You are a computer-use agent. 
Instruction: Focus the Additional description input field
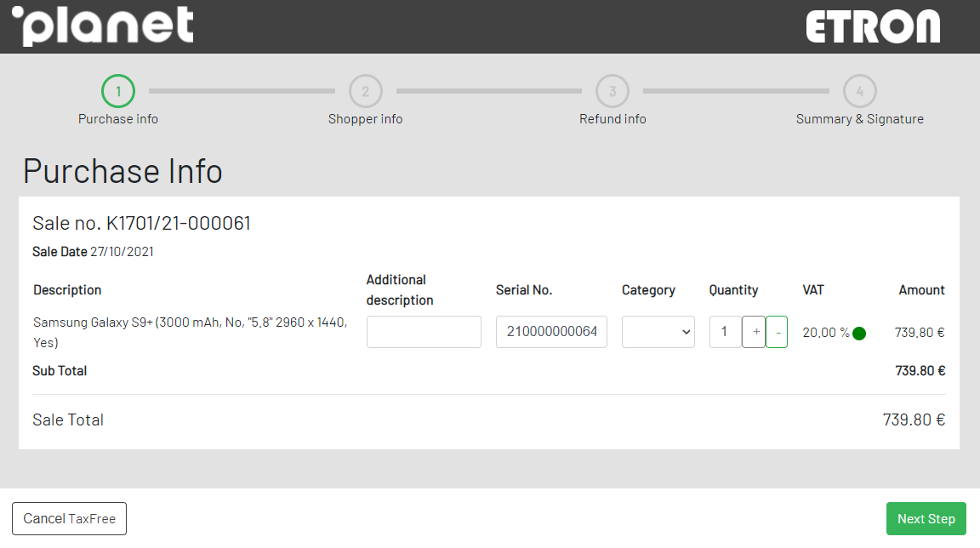point(424,332)
